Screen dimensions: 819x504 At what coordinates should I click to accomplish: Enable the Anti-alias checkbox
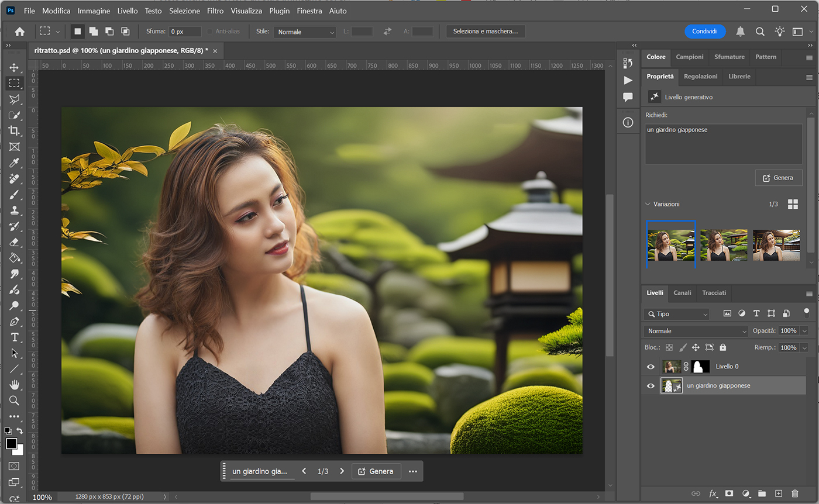coord(210,32)
